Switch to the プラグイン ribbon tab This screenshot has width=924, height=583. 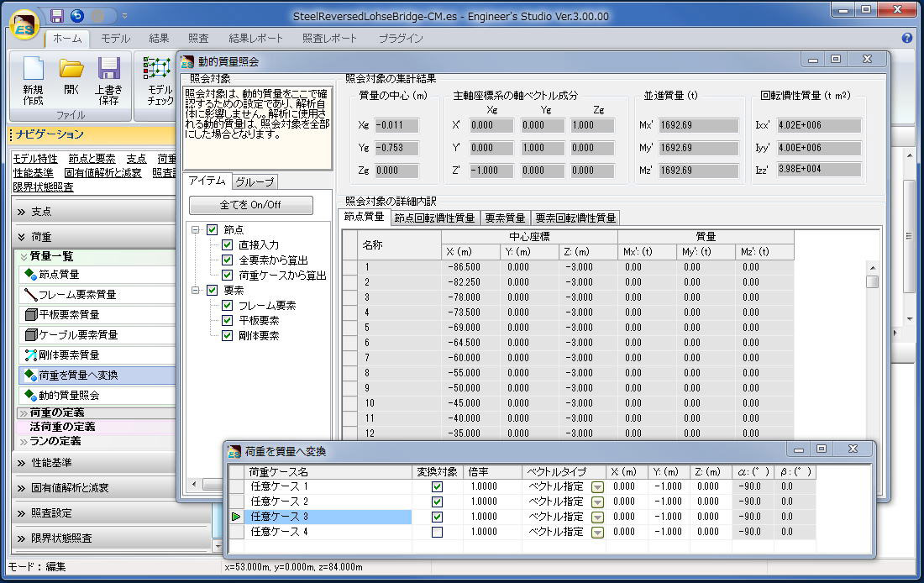click(x=401, y=39)
